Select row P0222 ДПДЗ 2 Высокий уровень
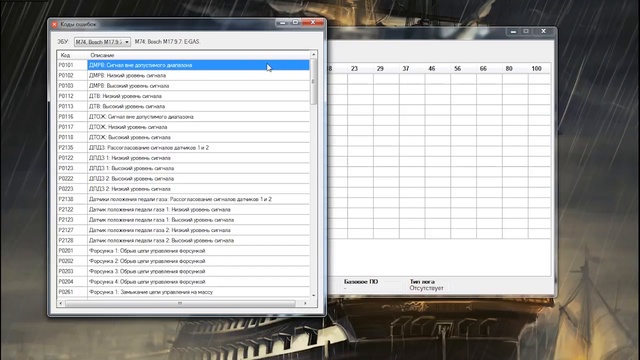This screenshot has height=360, width=640. (183, 178)
